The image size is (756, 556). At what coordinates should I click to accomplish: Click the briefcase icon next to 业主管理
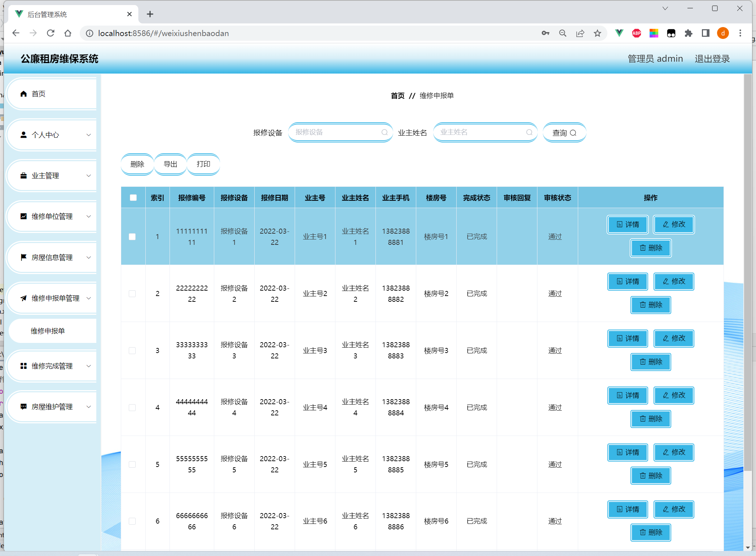point(24,176)
